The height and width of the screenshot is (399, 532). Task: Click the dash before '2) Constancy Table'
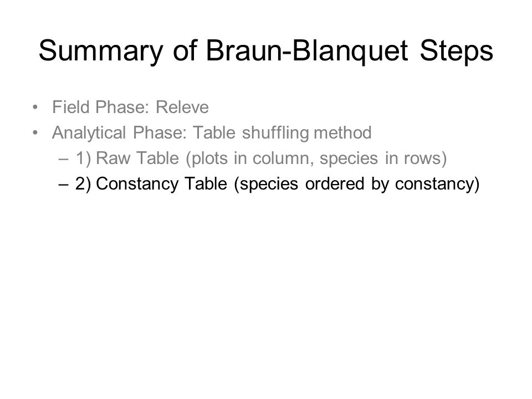point(63,184)
